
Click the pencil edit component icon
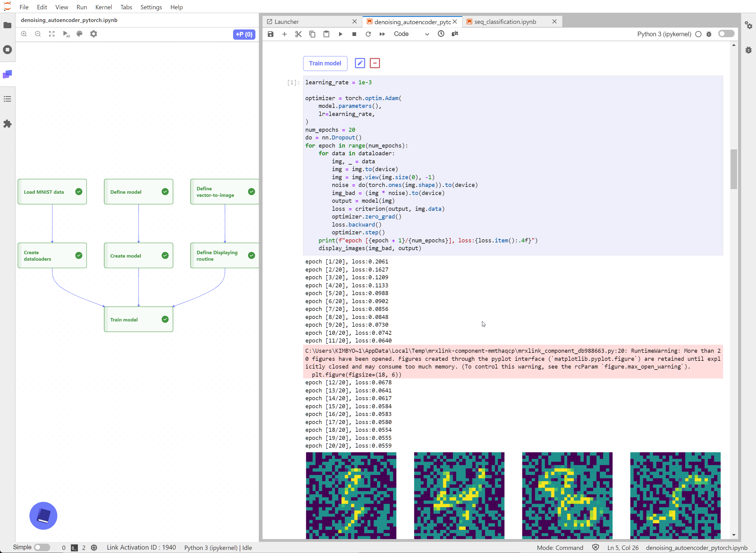(360, 63)
